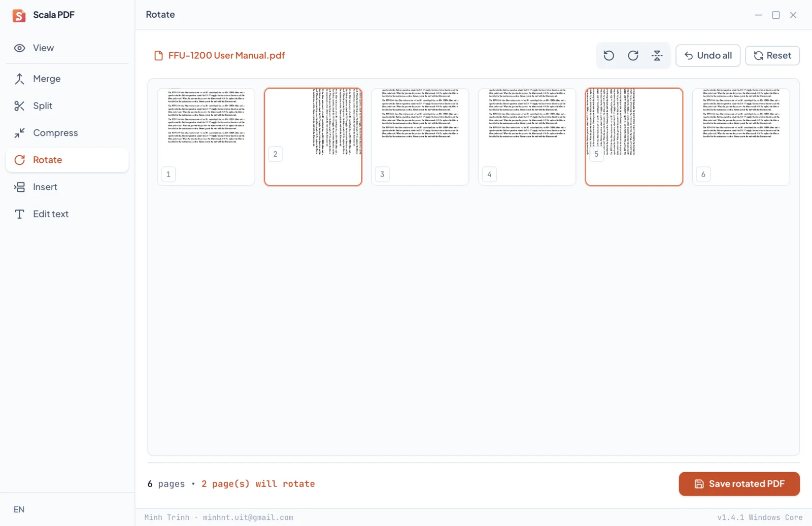Click the minhnt.uit@gmail.com author text
Viewport: 812px width, 526px height.
click(x=248, y=517)
